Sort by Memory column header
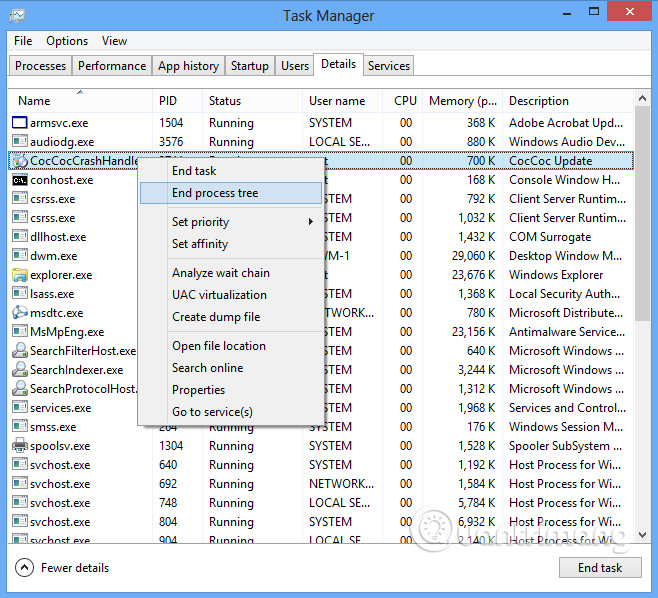The width and height of the screenshot is (658, 598). (x=462, y=101)
